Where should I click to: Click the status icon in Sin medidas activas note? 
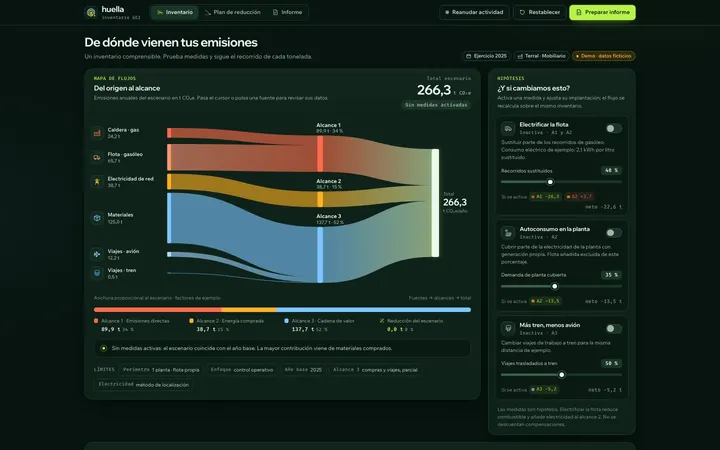(104, 349)
